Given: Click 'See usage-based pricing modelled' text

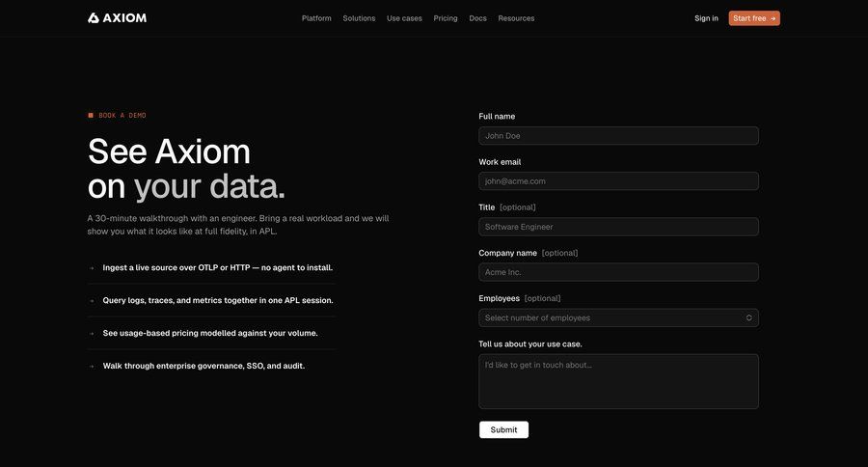Looking at the screenshot, I should click(x=210, y=333).
